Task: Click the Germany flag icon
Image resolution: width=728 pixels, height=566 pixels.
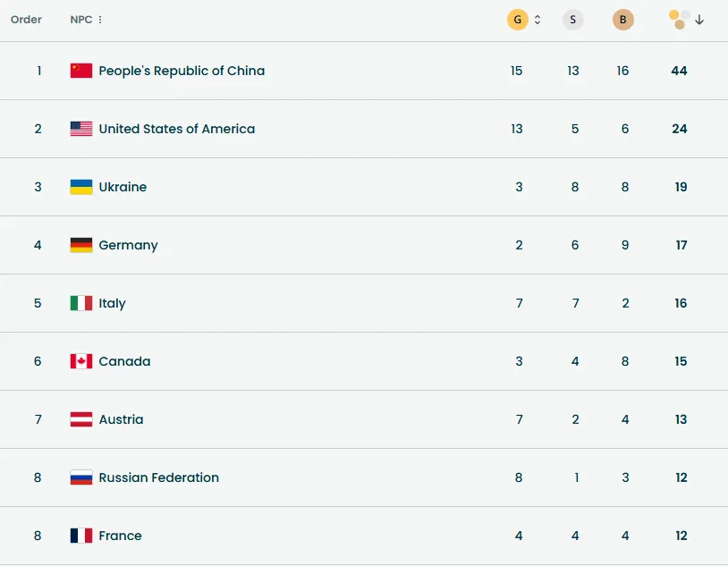Action: 81,245
